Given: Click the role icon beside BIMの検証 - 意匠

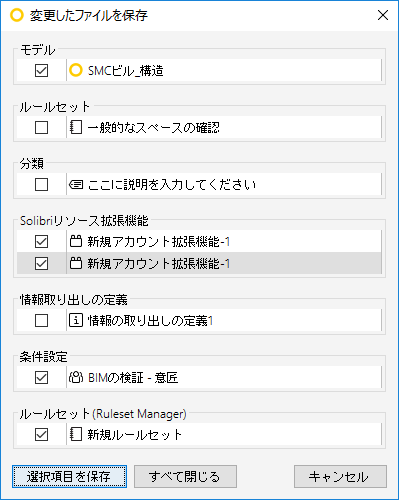Looking at the screenshot, I should 76,377.
